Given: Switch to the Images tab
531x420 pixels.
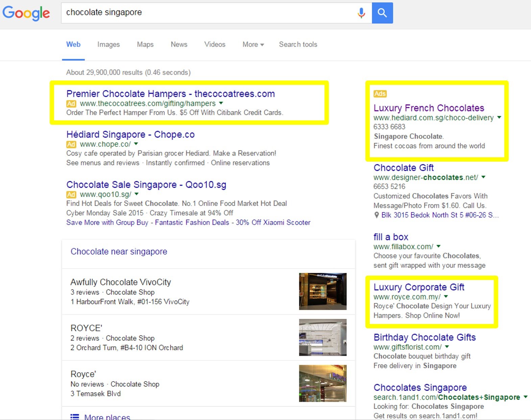Looking at the screenshot, I should (108, 44).
